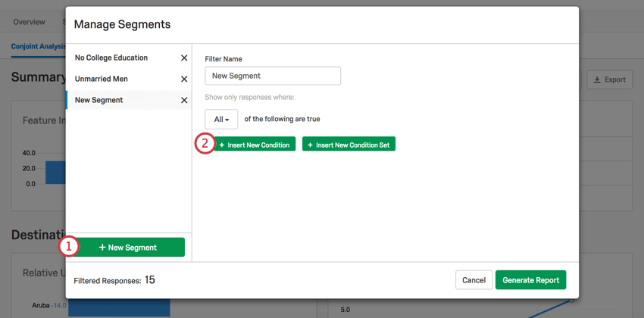Click red step marker number 2
Viewport: 644px width, 318px height.
[205, 145]
